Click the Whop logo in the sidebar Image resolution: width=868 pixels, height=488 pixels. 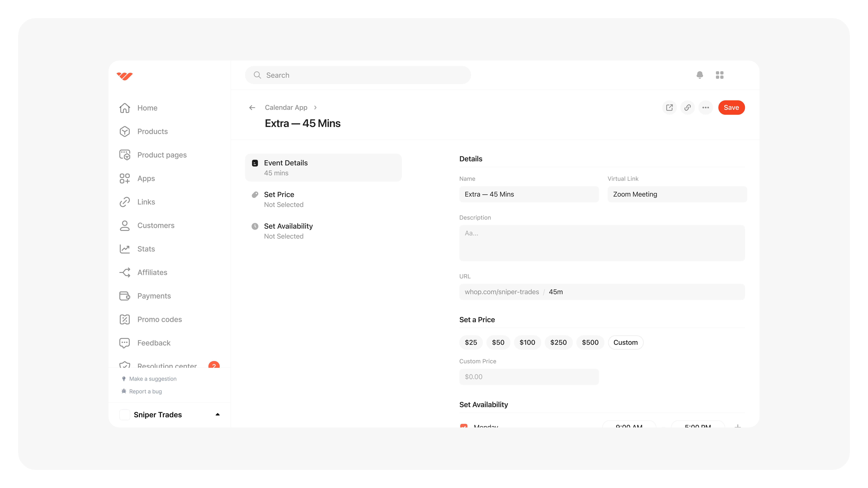point(125,76)
